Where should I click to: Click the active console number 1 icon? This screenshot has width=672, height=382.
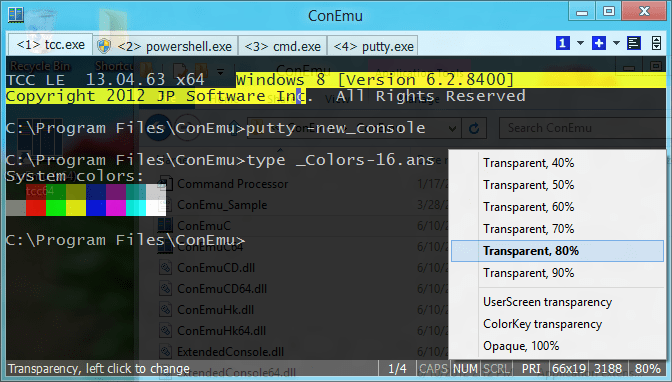point(563,43)
